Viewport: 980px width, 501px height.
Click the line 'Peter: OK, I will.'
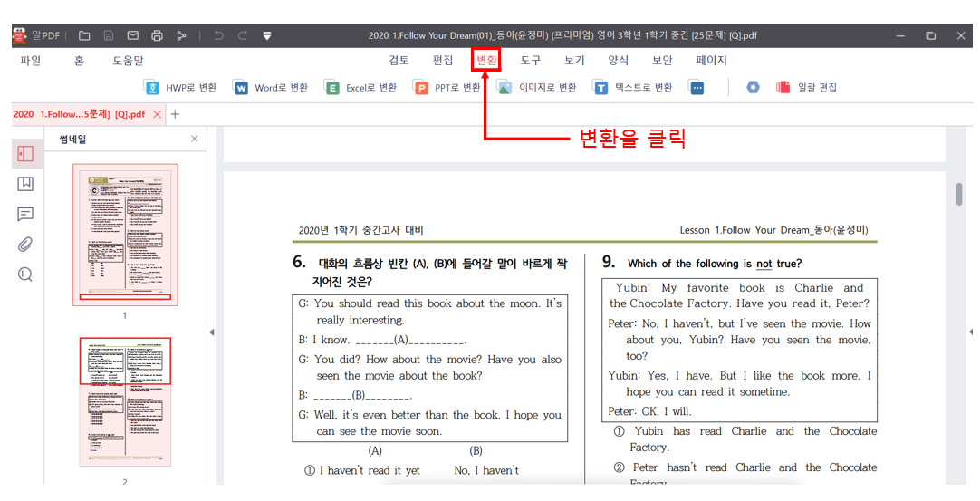(649, 411)
